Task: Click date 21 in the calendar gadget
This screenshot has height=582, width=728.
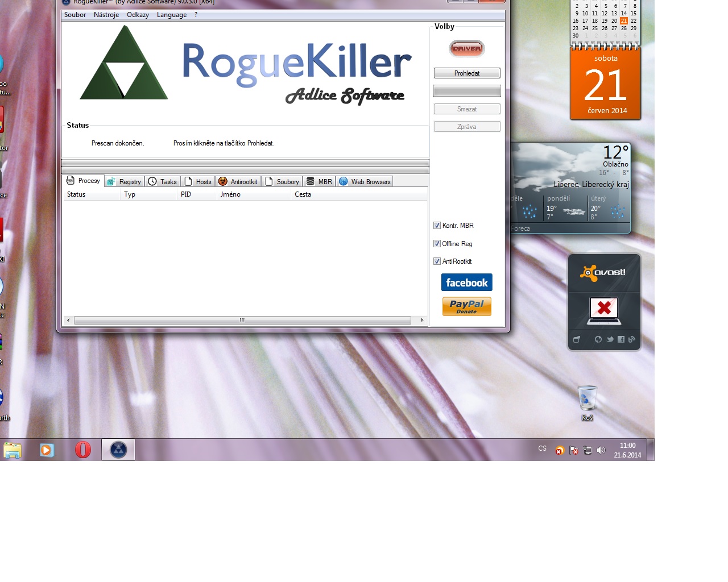Action: click(x=624, y=20)
